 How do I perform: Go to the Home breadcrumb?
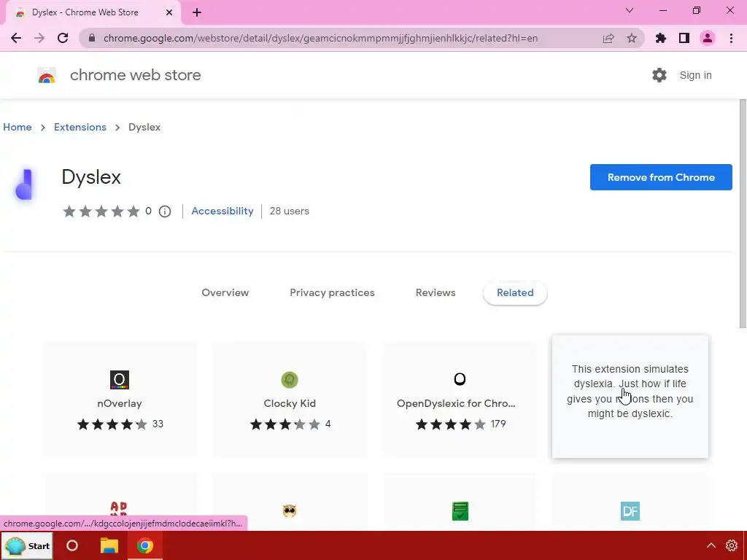pos(18,127)
